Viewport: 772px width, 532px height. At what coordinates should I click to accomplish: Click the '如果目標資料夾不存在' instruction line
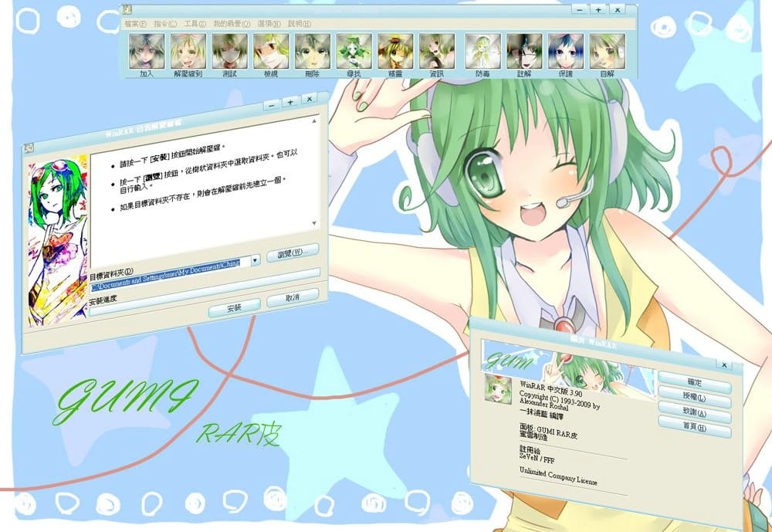(202, 194)
